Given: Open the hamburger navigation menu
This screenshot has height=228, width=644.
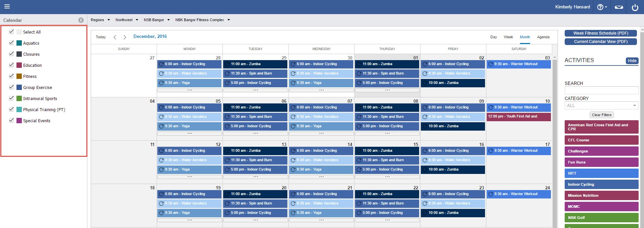Looking at the screenshot, I should (x=7, y=6).
